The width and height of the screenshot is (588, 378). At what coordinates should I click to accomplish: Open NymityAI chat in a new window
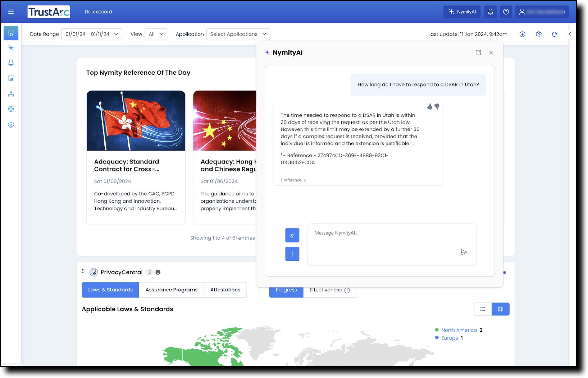(478, 52)
